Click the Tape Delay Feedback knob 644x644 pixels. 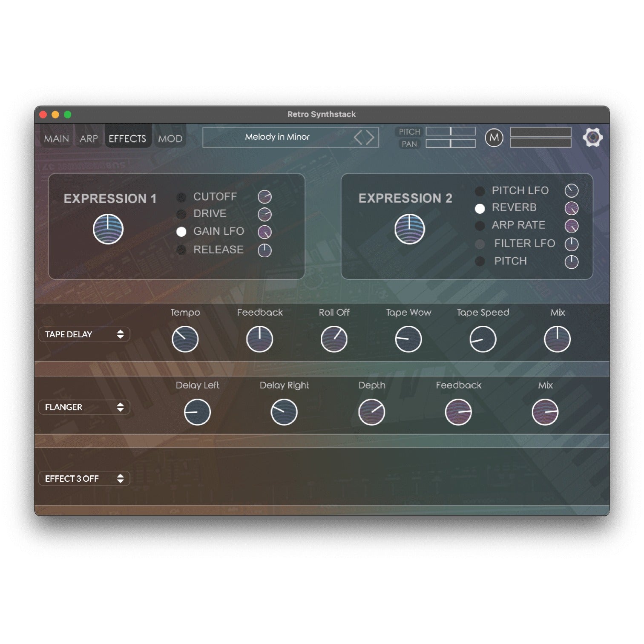pos(259,339)
